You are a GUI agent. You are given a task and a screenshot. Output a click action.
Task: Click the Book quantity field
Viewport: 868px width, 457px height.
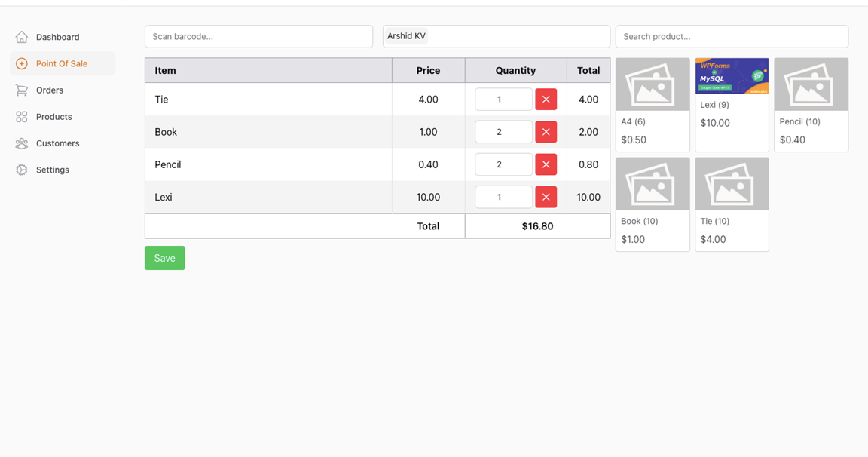[x=504, y=132]
